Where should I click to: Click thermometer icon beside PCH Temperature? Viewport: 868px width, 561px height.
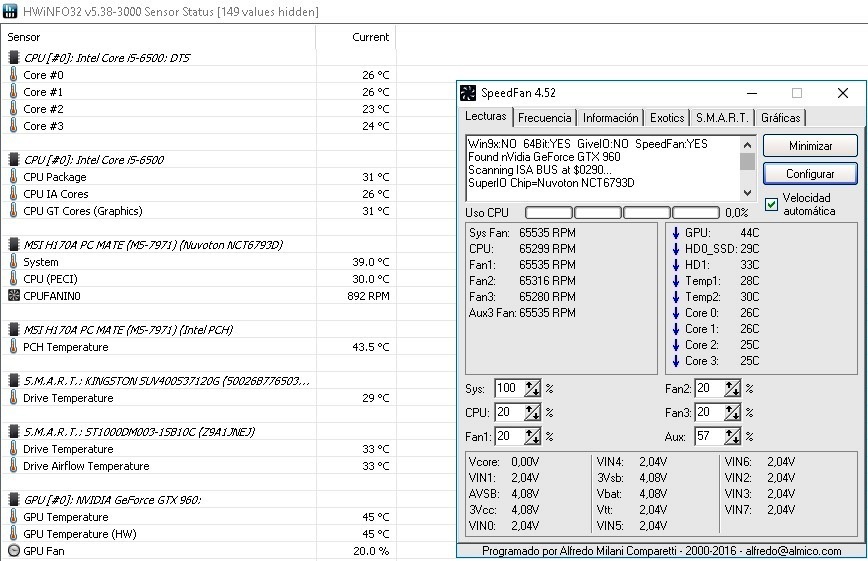point(14,347)
